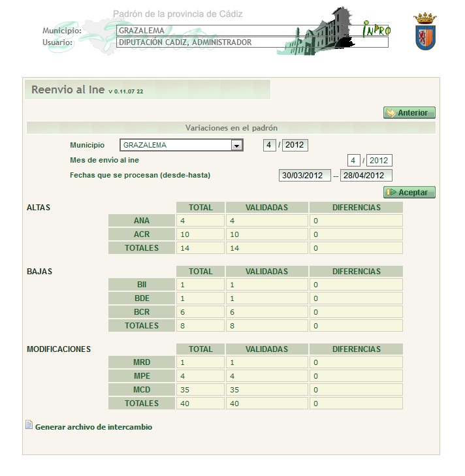The width and height of the screenshot is (465, 476).
Task: Click the ACR row label in ALTAS
Action: coord(142,234)
